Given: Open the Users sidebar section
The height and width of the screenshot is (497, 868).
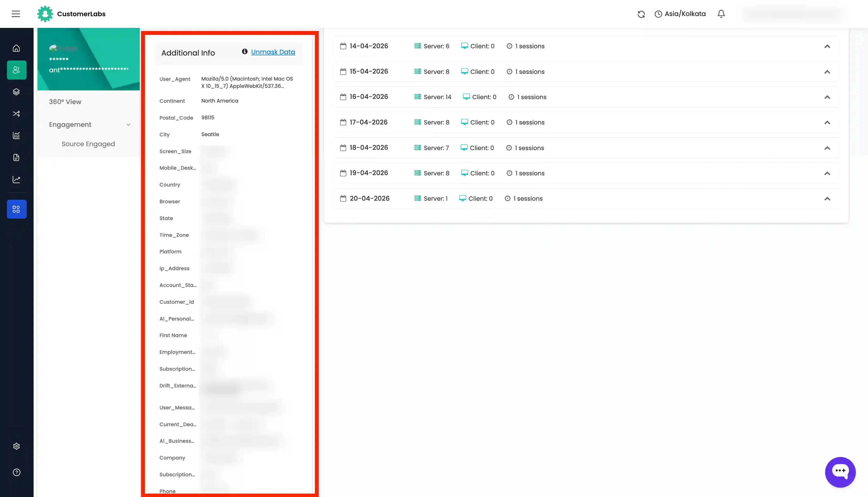Looking at the screenshot, I should [16, 70].
